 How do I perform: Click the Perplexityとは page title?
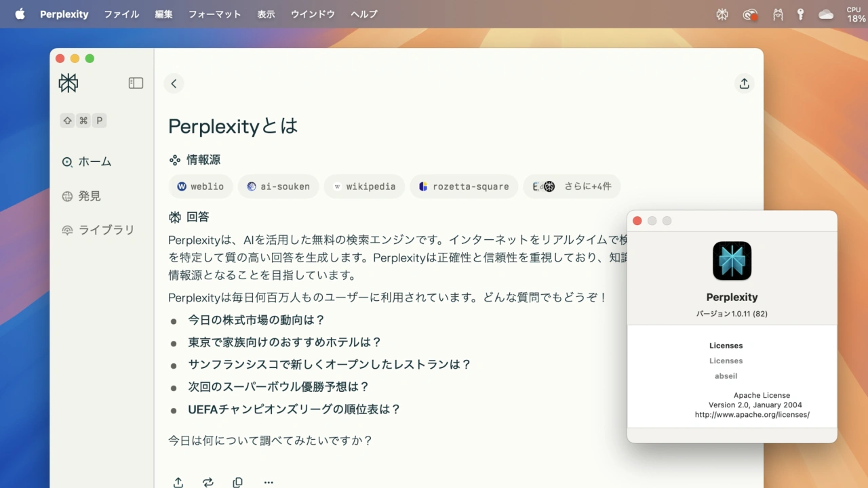tap(233, 126)
